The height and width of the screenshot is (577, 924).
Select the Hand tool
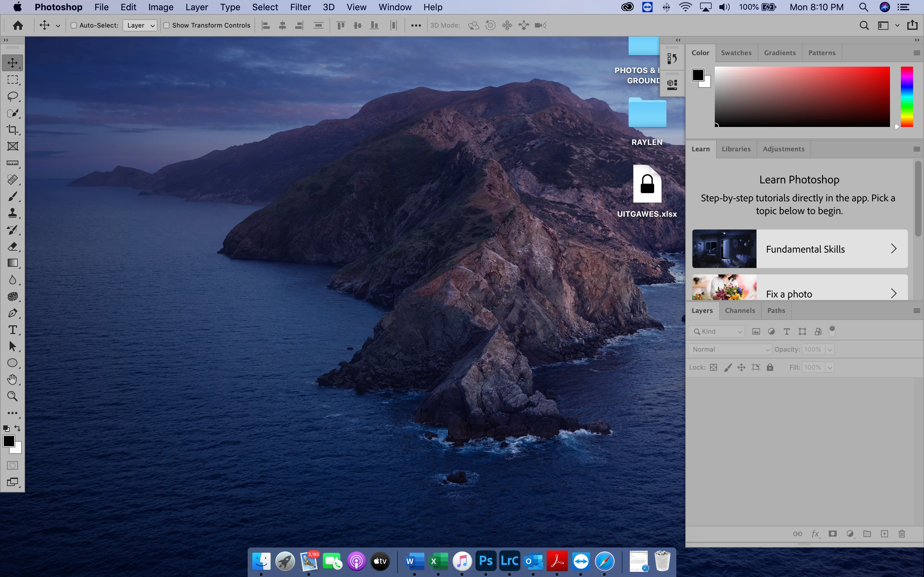coord(13,380)
